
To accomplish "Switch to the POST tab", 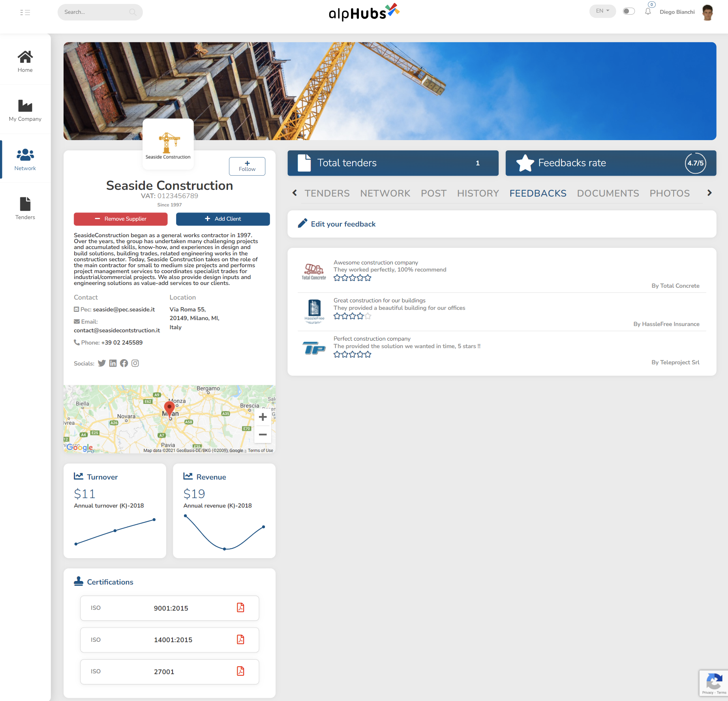I will click(433, 193).
